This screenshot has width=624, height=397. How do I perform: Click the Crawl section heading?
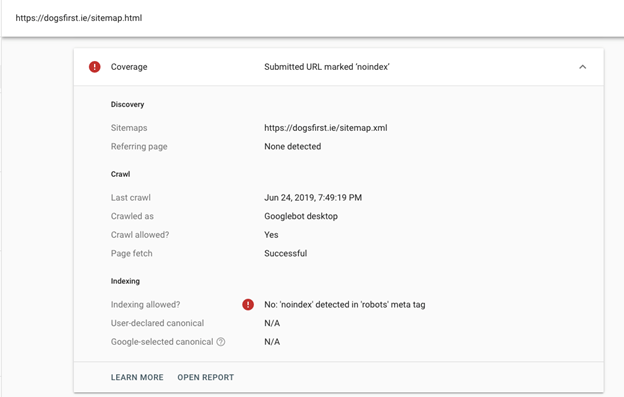pyautogui.click(x=120, y=174)
